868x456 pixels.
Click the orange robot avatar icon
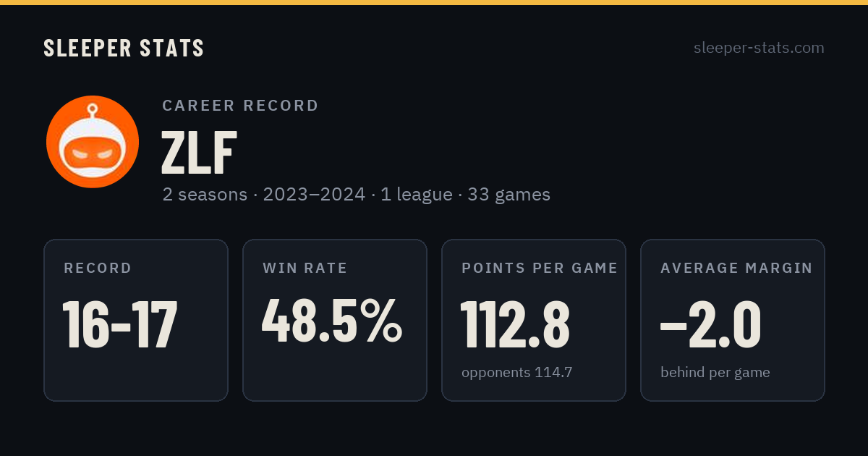coord(93,142)
